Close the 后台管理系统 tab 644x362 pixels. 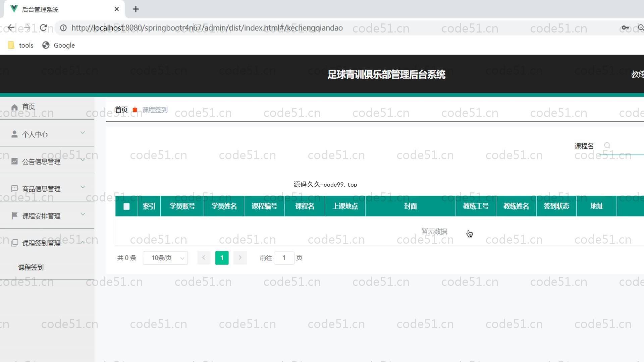coord(117,9)
